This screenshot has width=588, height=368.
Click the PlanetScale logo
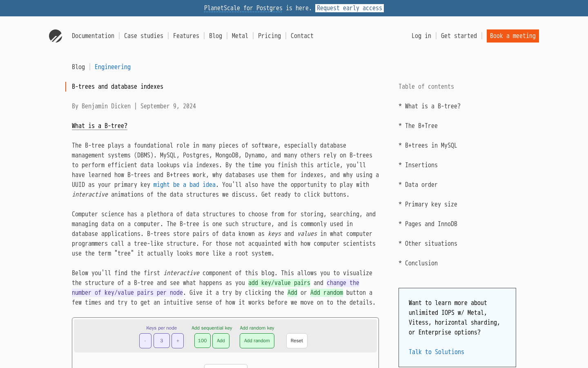(56, 36)
